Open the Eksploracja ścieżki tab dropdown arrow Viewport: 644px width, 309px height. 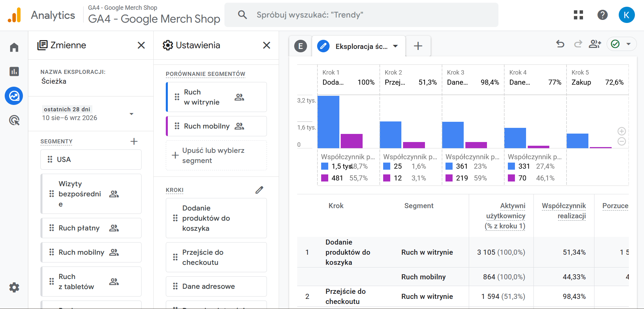tap(396, 46)
